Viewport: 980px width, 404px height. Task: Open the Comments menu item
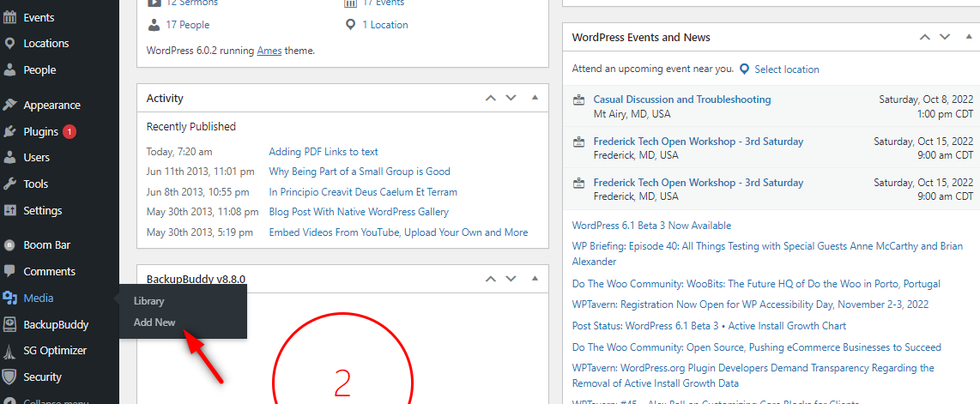(x=50, y=272)
